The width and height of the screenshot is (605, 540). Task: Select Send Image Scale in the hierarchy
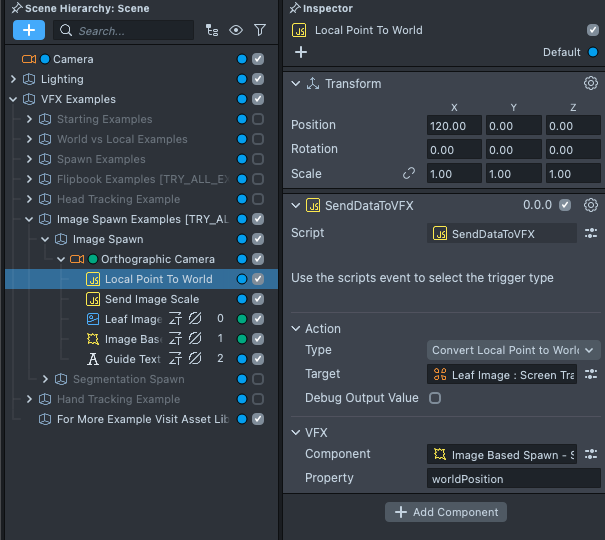[151, 299]
